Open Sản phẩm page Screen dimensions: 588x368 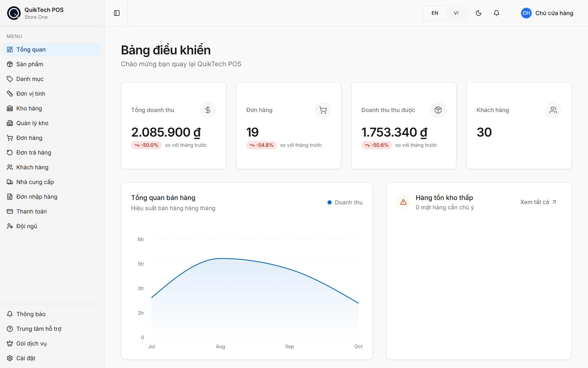[x=52, y=64]
